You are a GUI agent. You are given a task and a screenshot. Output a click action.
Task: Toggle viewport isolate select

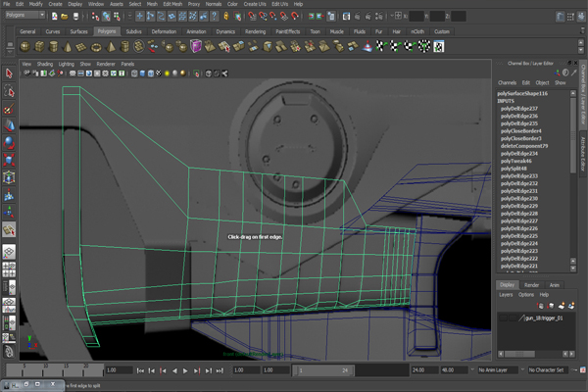tap(197, 73)
